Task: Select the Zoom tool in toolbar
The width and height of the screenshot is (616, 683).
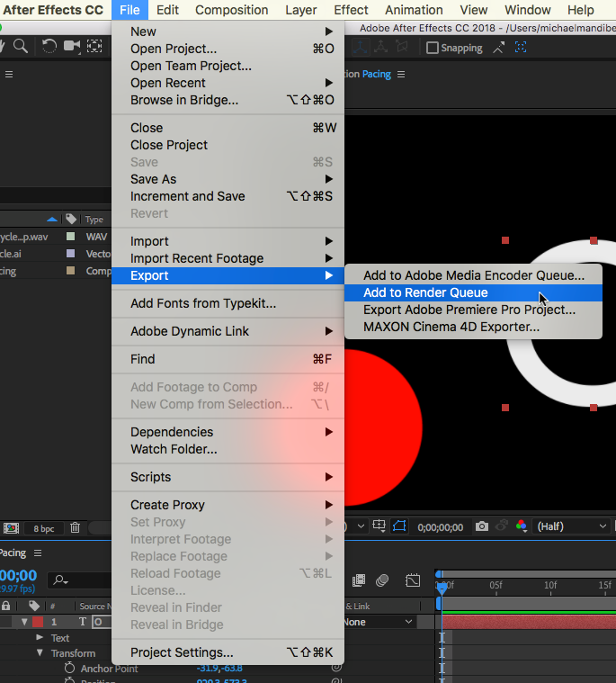Action: [x=20, y=47]
